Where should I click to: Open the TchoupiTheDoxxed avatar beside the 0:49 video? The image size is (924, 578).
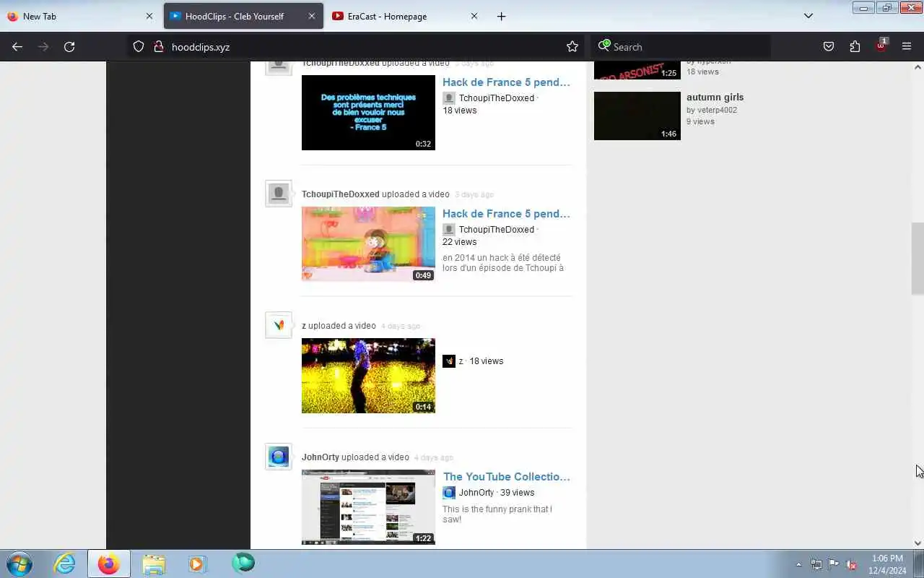point(279,194)
